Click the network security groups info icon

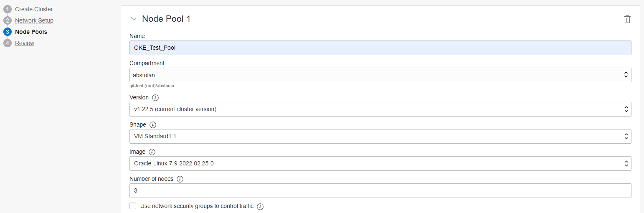[260, 206]
